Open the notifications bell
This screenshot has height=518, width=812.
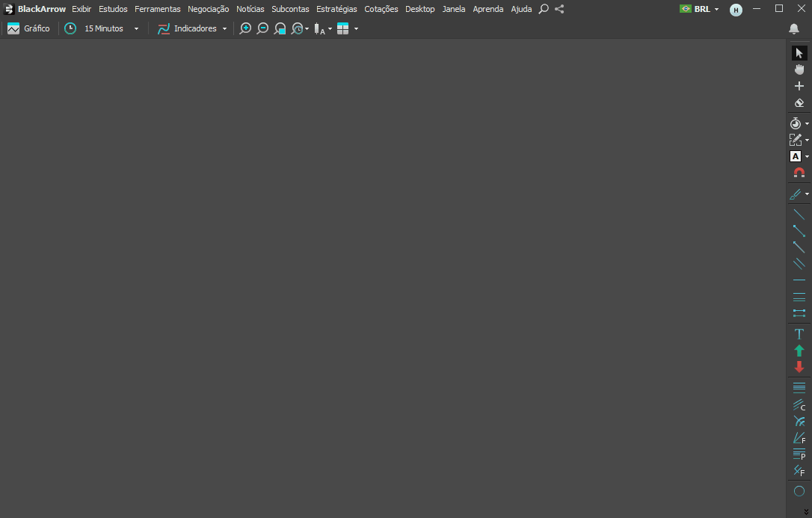point(793,28)
